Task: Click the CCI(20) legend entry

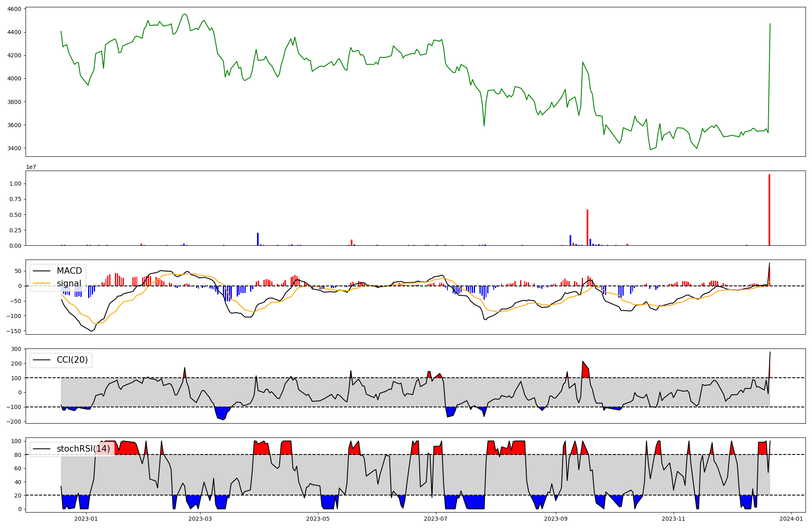Action: pos(72,360)
